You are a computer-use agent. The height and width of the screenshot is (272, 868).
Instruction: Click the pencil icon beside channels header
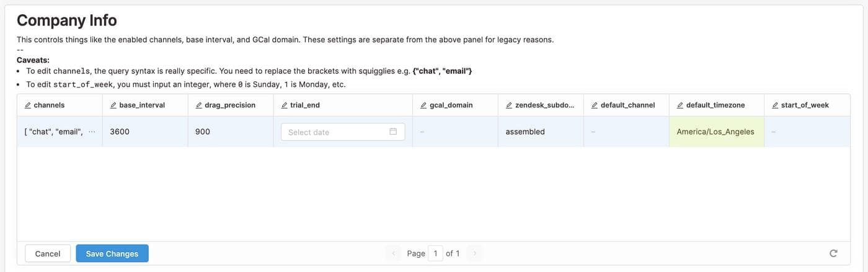27,106
